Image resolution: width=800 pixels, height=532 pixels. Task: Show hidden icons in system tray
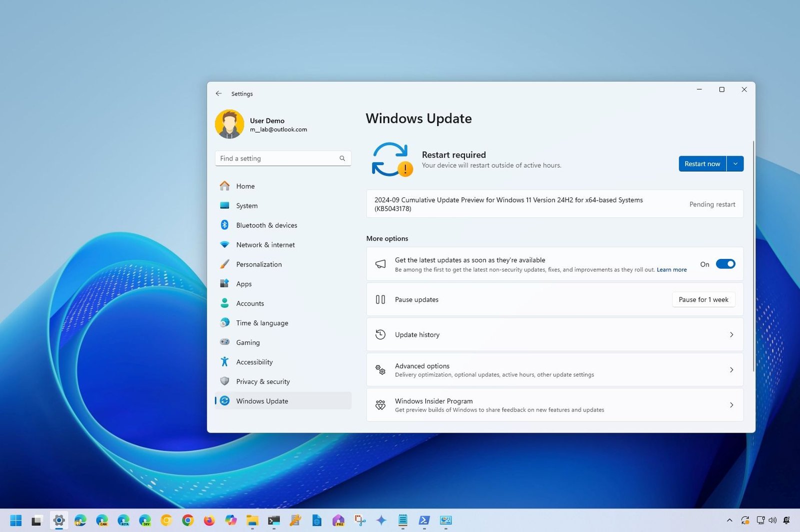729,520
